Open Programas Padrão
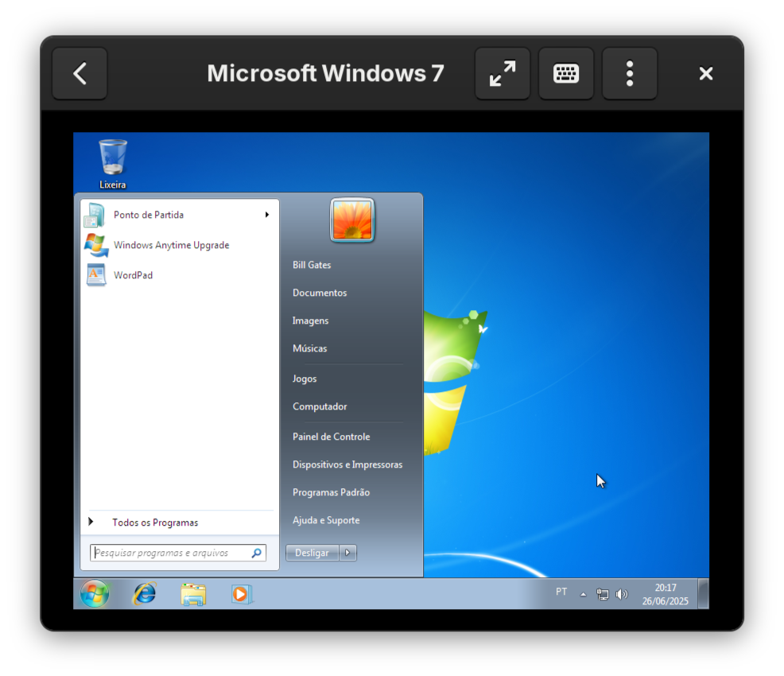Image resolution: width=784 pixels, height=676 pixels. tap(331, 492)
